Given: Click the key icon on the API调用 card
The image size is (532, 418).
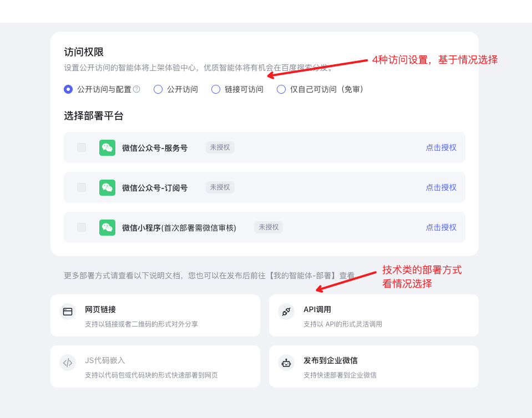Looking at the screenshot, I should [286, 312].
